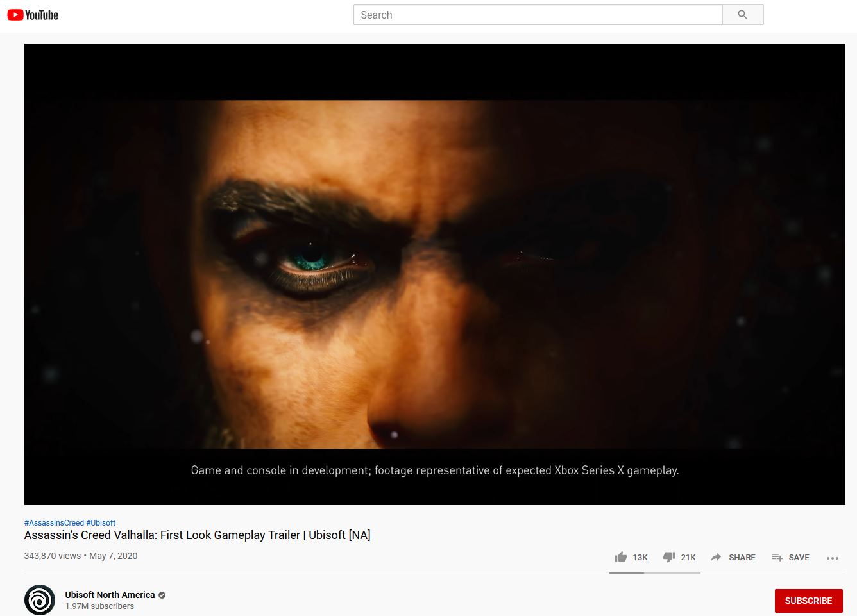Click the save to playlist icon
The width and height of the screenshot is (857, 616).
point(777,557)
